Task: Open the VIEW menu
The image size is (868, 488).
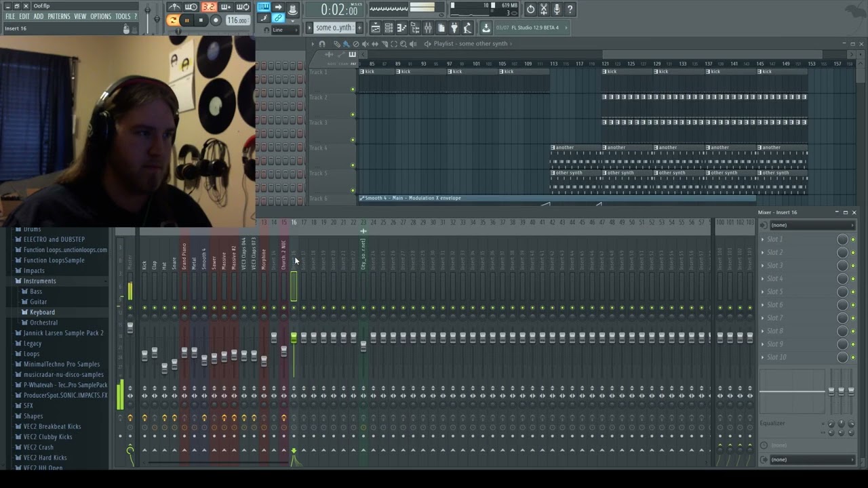Action: (x=80, y=16)
